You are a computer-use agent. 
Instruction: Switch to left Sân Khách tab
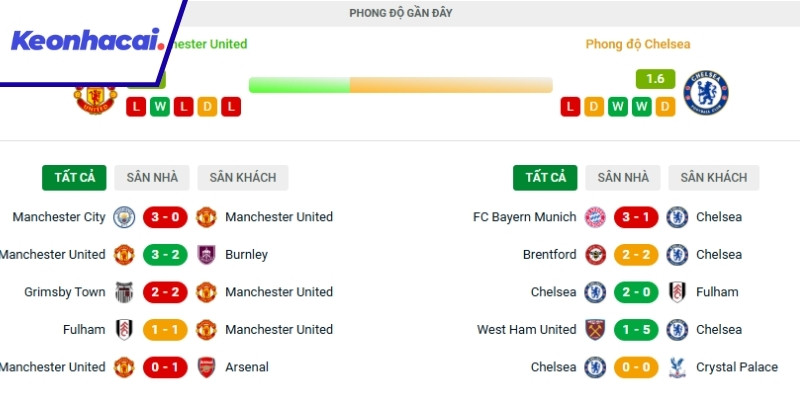243,178
